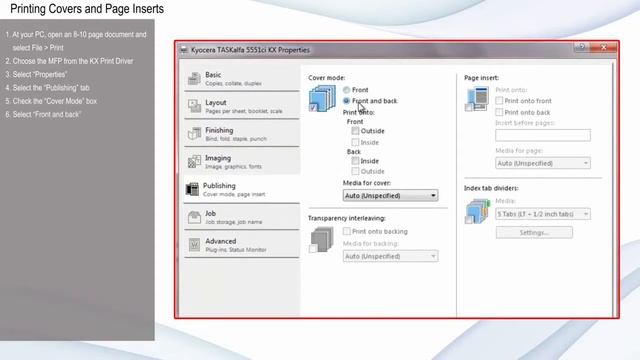This screenshot has height=360, width=640.
Task: Switch to the Job tab
Action: click(242, 217)
